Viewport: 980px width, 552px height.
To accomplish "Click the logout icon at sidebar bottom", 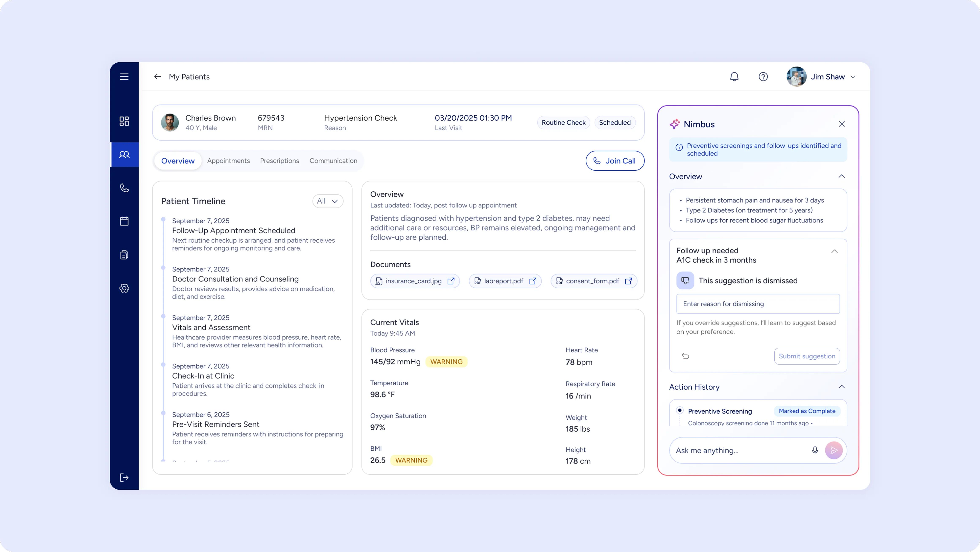I will [124, 477].
